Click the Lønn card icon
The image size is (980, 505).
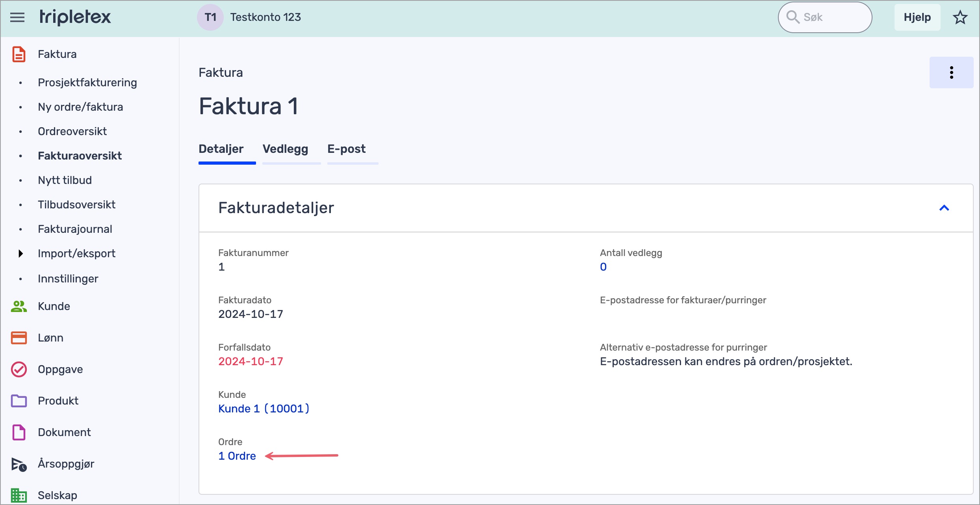[x=19, y=338]
